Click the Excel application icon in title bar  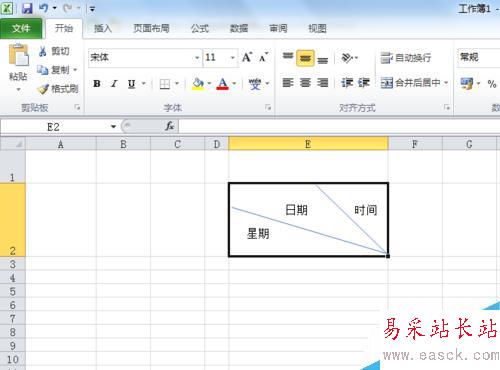[x=7, y=8]
